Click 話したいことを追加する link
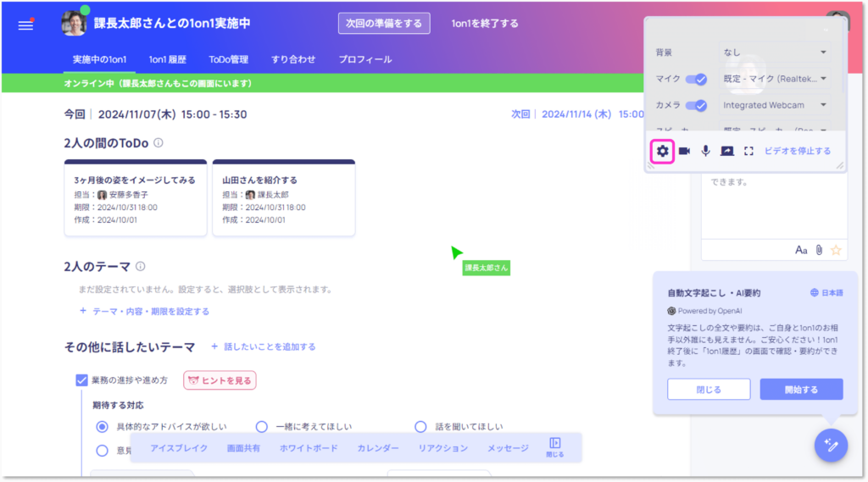This screenshot has width=868, height=482. tap(264, 346)
